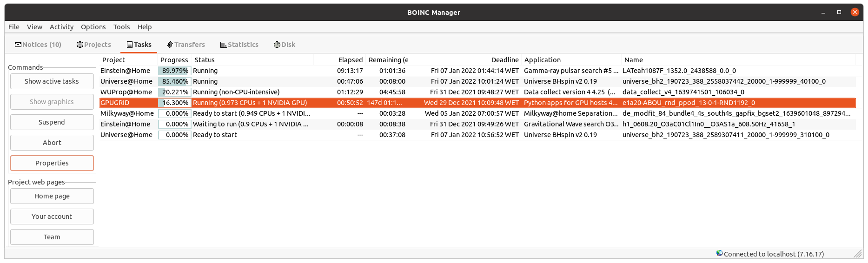Sort by the Elapsed column header

[339, 60]
